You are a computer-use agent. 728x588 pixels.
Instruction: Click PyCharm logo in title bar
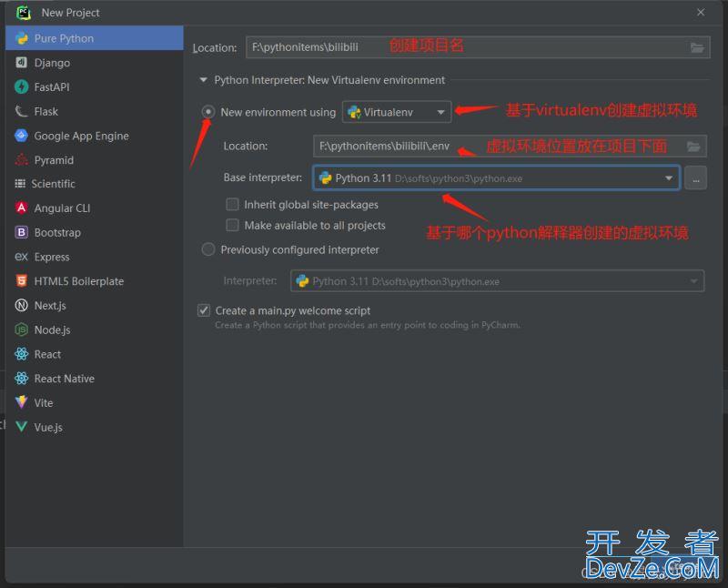click(x=24, y=13)
